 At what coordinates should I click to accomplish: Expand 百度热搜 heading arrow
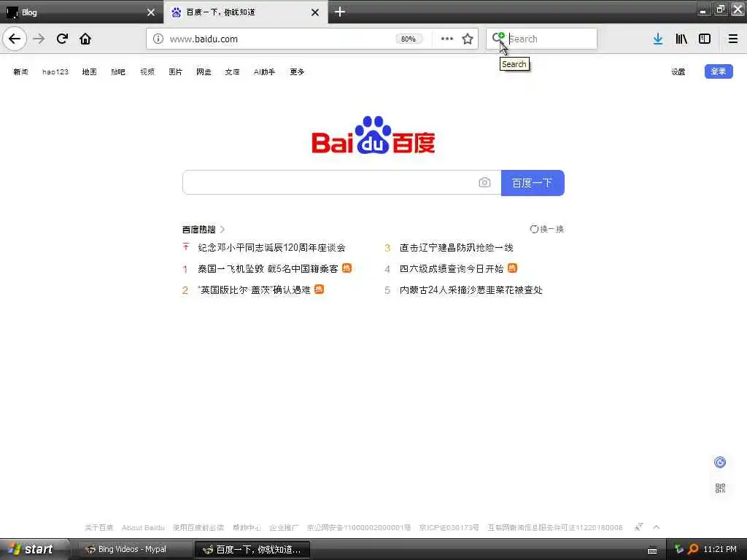[x=222, y=230]
